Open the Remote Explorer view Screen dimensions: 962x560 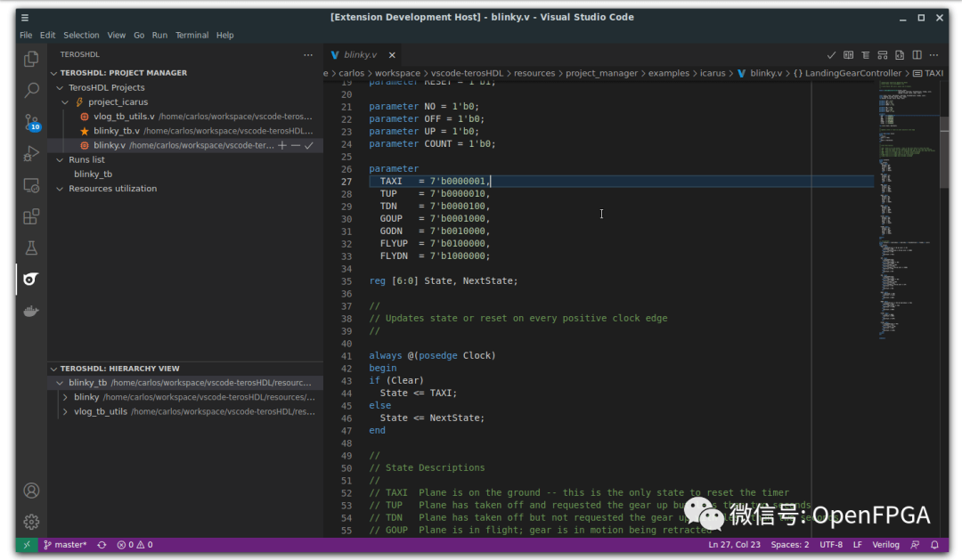pyautogui.click(x=31, y=185)
